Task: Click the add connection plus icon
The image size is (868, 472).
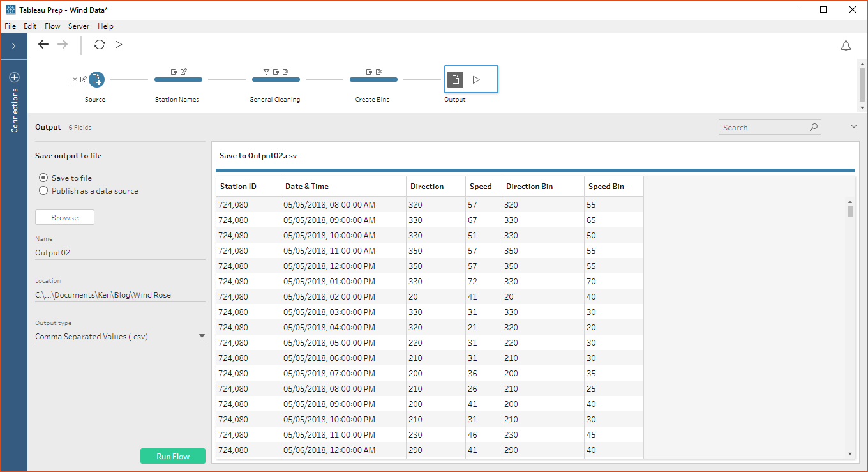Action: coord(14,77)
